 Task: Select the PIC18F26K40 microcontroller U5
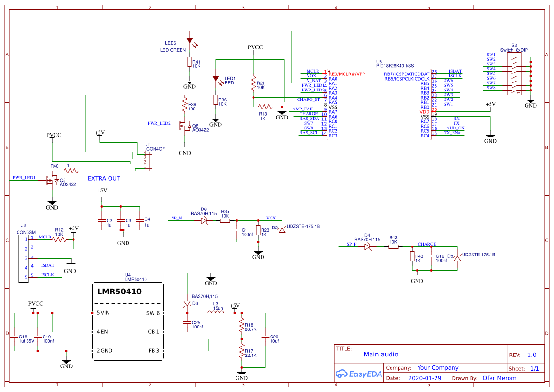(x=379, y=104)
